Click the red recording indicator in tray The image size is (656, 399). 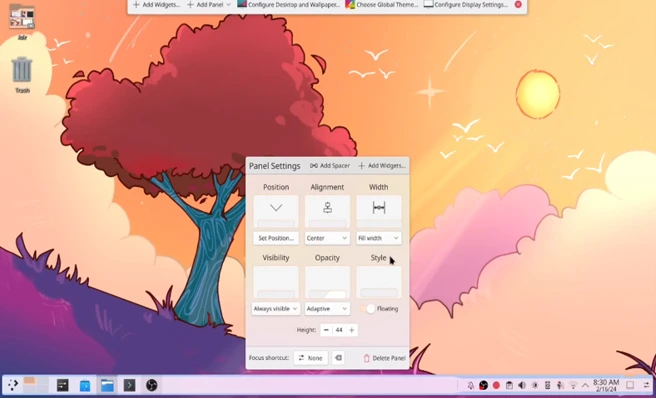click(496, 385)
